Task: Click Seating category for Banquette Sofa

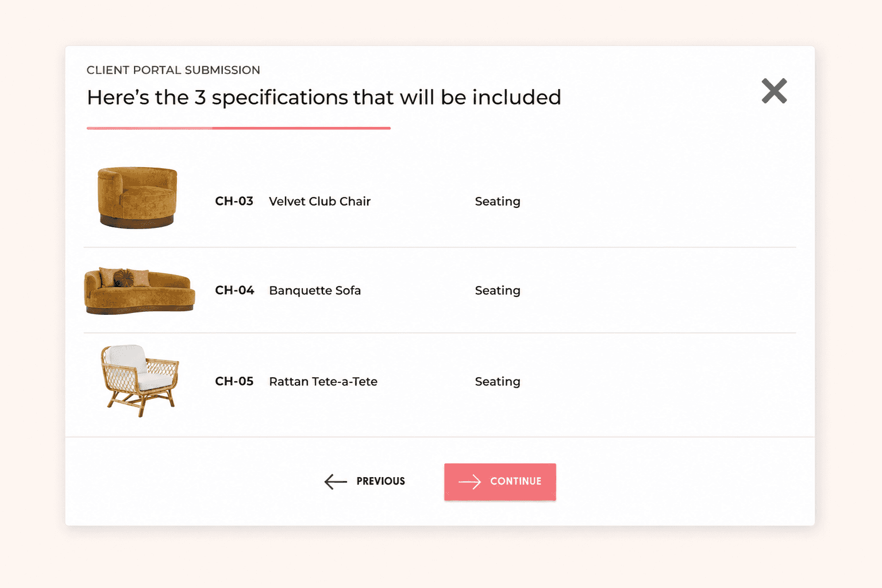Action: point(498,291)
